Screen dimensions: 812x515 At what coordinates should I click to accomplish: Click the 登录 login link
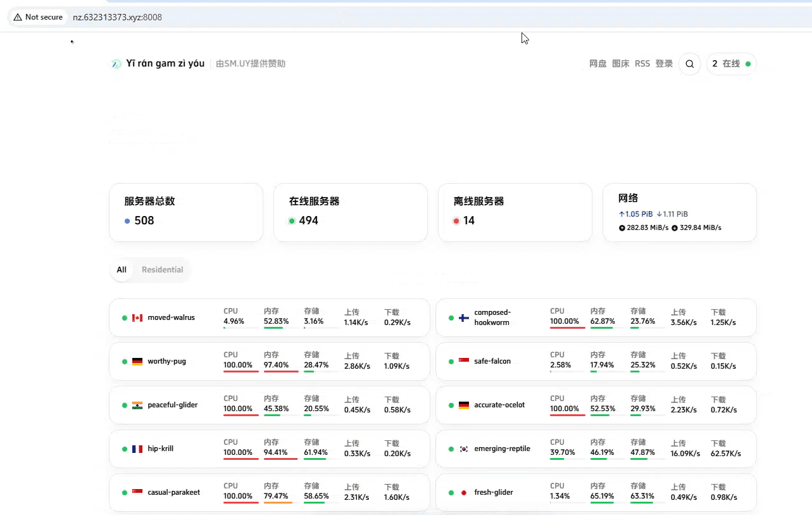coord(664,64)
